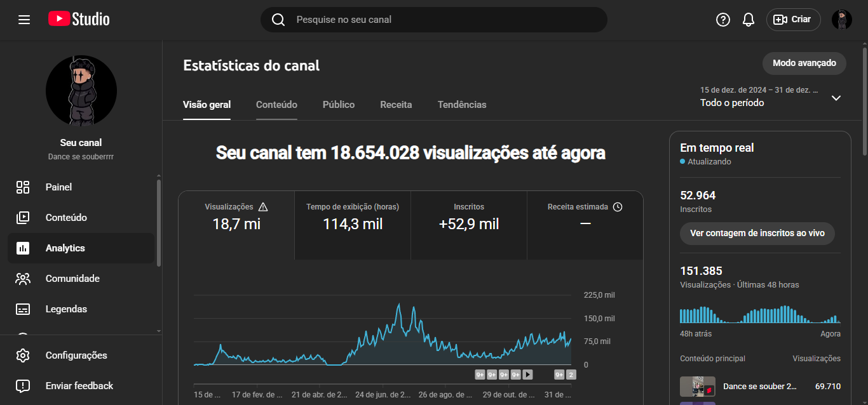Click the 52.964 subscriber count
The width and height of the screenshot is (868, 405).
(698, 196)
